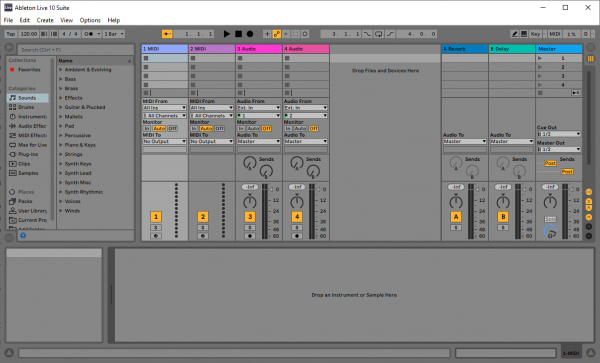The height and width of the screenshot is (363, 600).
Task: Select the Drums category
Action: (27, 107)
